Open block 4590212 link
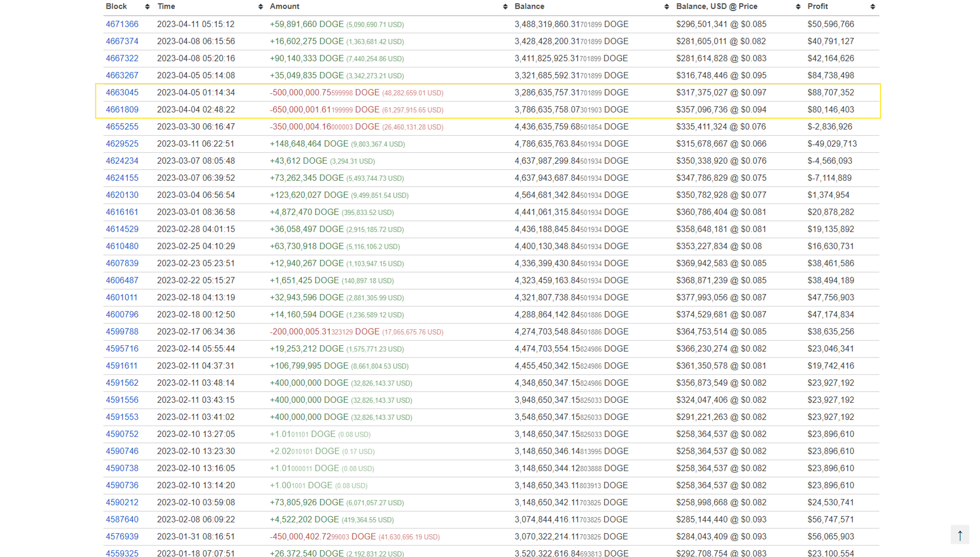 click(x=122, y=502)
